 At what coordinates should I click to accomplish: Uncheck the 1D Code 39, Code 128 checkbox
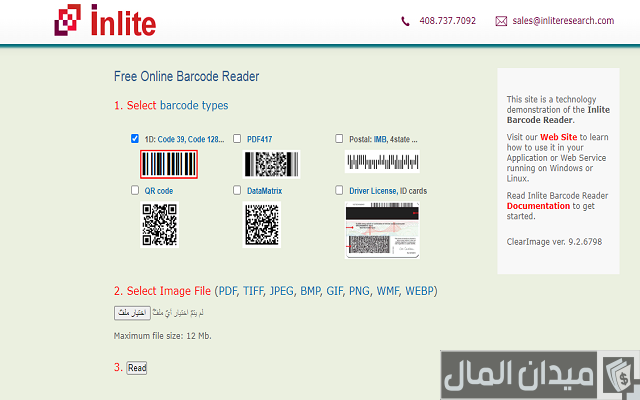tap(135, 138)
